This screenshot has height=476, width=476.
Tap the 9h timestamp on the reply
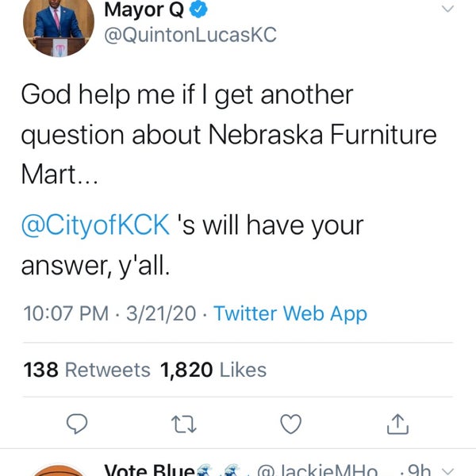(417, 470)
